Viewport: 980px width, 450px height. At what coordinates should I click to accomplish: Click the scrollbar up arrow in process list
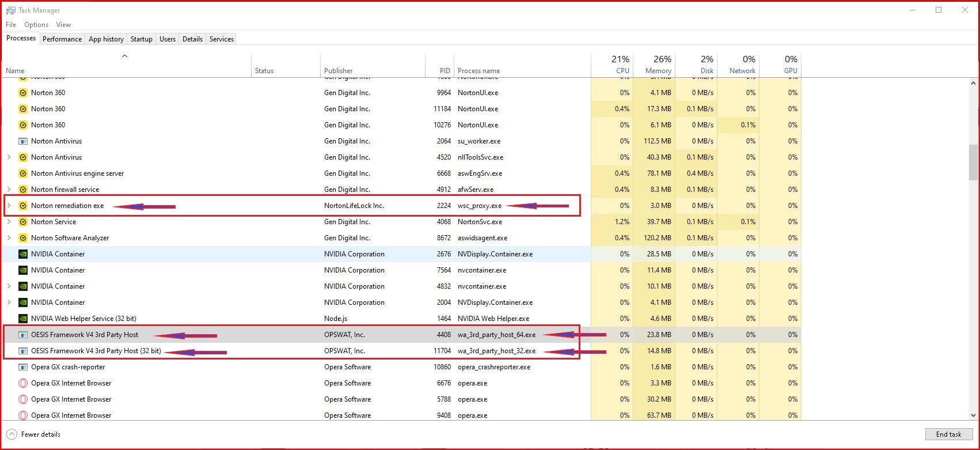pos(973,84)
